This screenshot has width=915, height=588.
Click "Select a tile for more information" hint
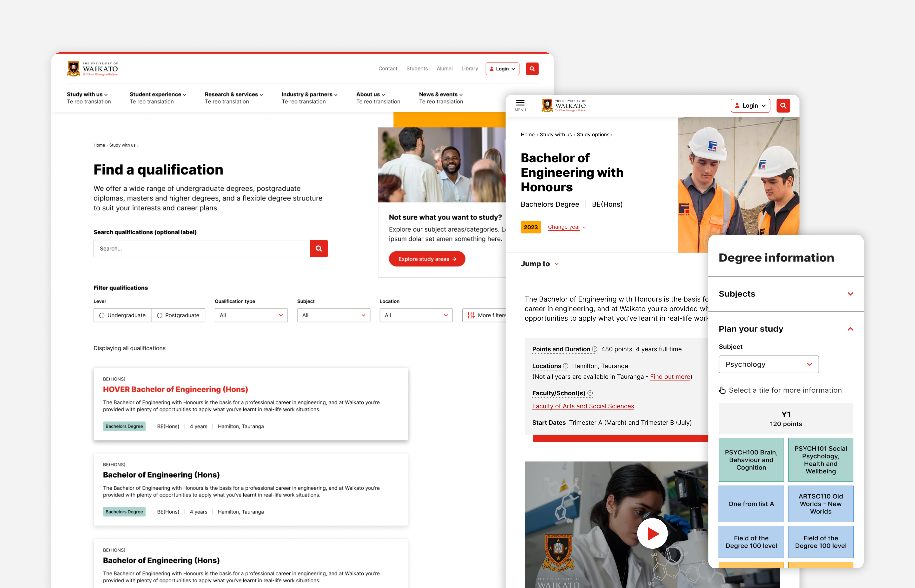[x=785, y=390]
